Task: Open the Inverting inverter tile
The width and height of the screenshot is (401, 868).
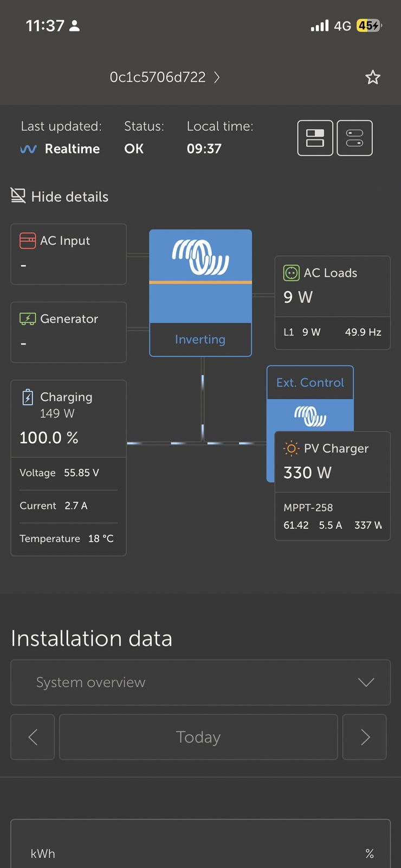Action: tap(200, 293)
